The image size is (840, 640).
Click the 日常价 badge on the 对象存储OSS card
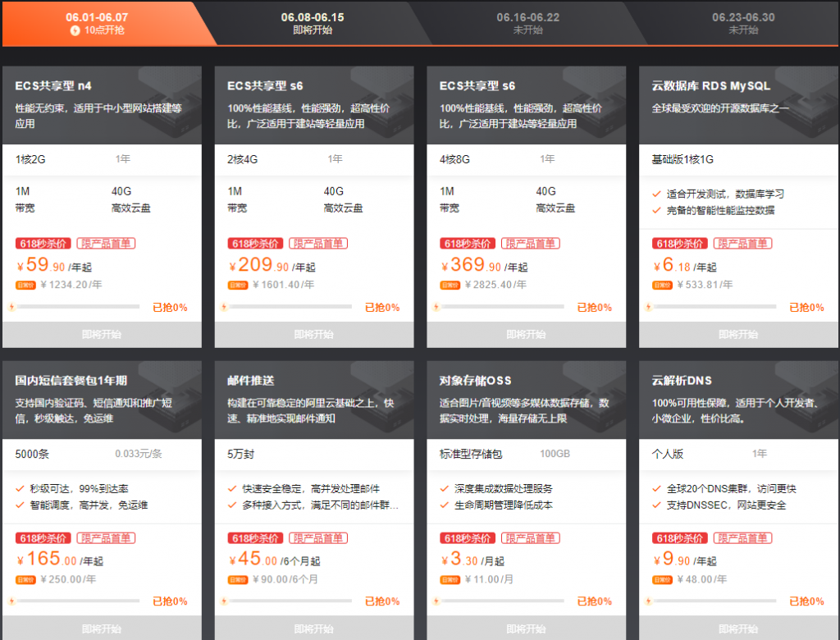click(450, 579)
